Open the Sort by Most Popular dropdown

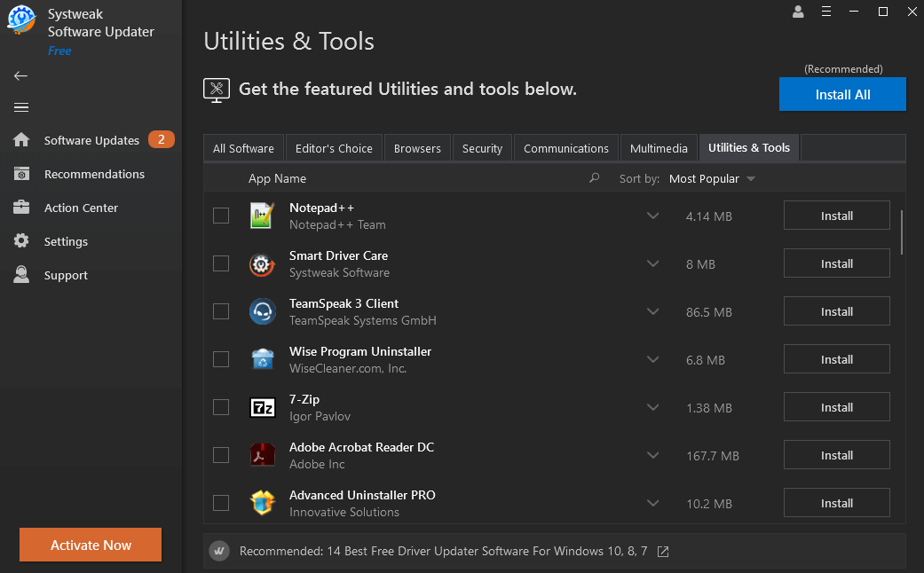712,178
